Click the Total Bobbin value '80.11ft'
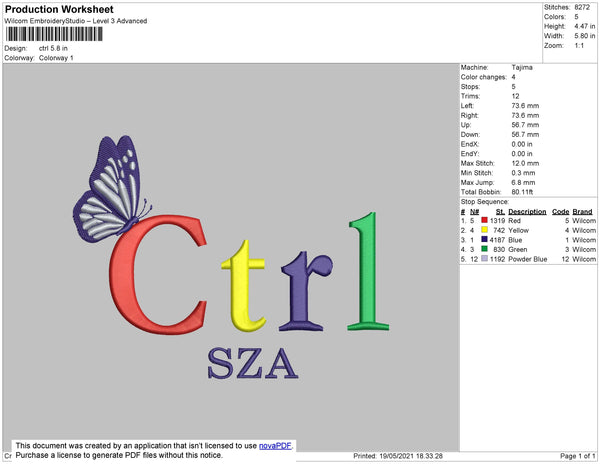Viewport: 600px width, 464px height. point(522,192)
